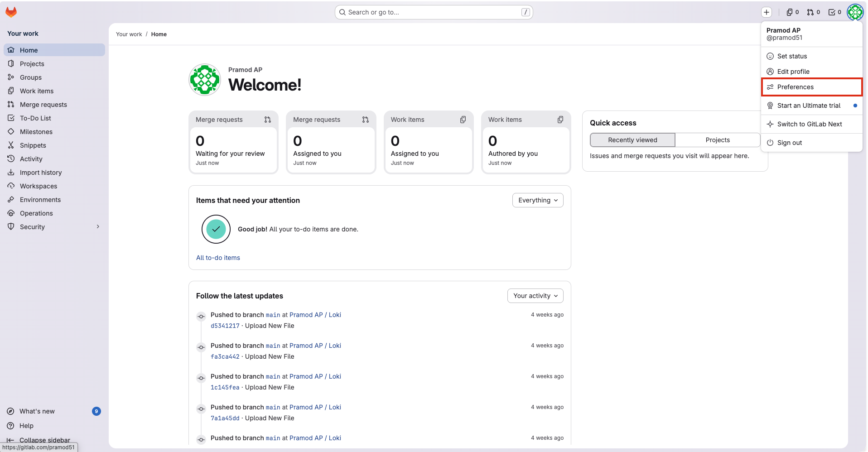Choose Sign out in user menu
The width and height of the screenshot is (868, 452).
812,143
